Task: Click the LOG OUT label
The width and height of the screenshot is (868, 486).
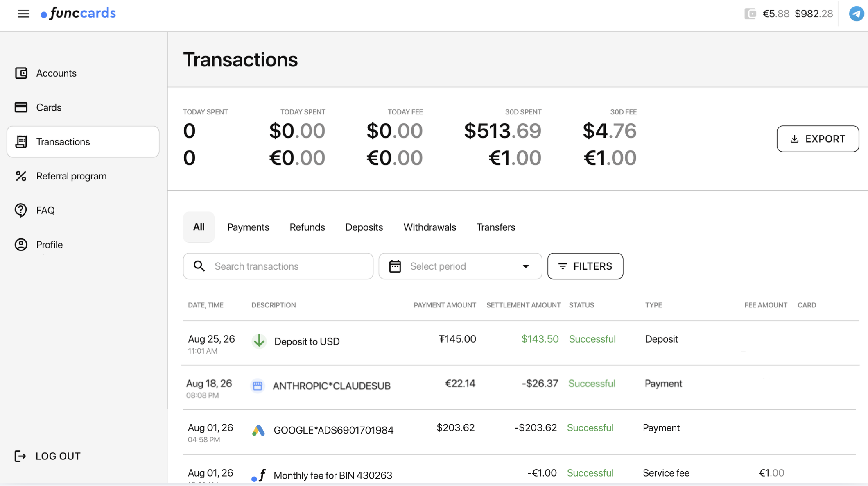Action: (58, 456)
